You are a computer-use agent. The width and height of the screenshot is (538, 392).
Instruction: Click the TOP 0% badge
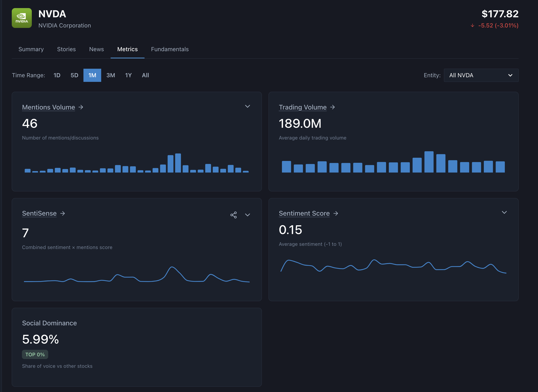[x=35, y=354]
